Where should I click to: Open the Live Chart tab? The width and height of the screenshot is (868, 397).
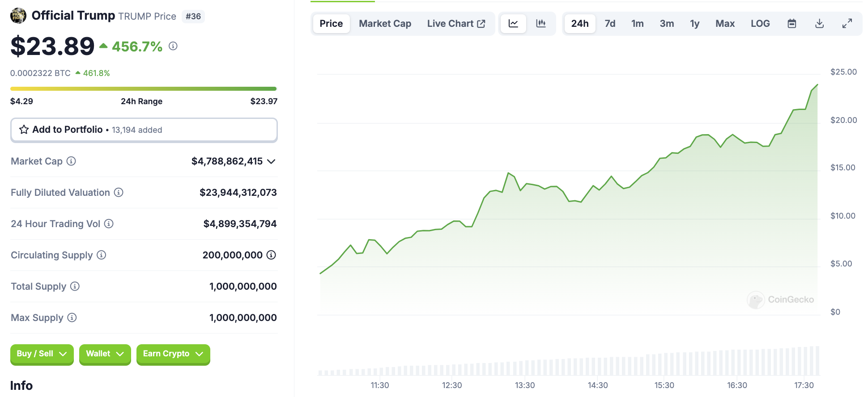[x=456, y=24]
